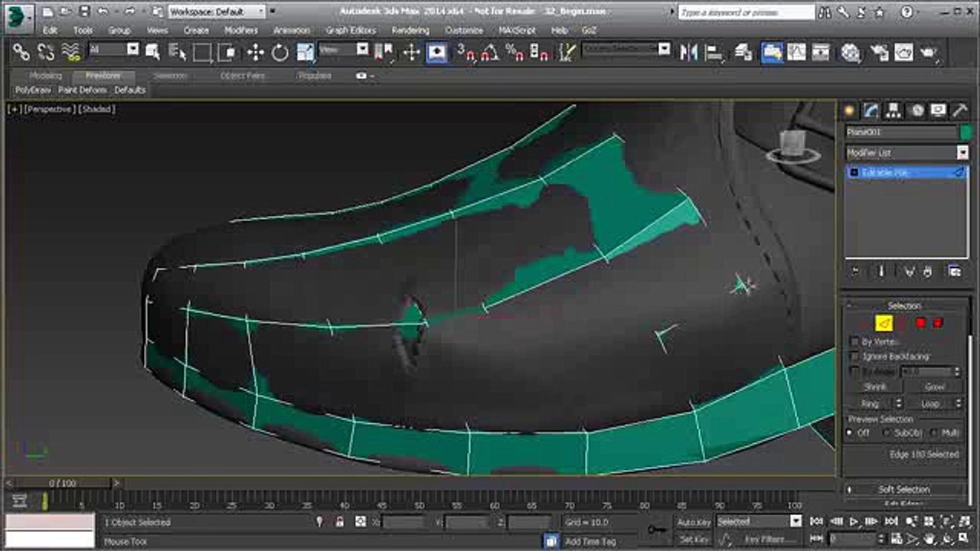This screenshot has height=551, width=980.
Task: Select Polygon sub-object level icon
Action: tap(920, 324)
